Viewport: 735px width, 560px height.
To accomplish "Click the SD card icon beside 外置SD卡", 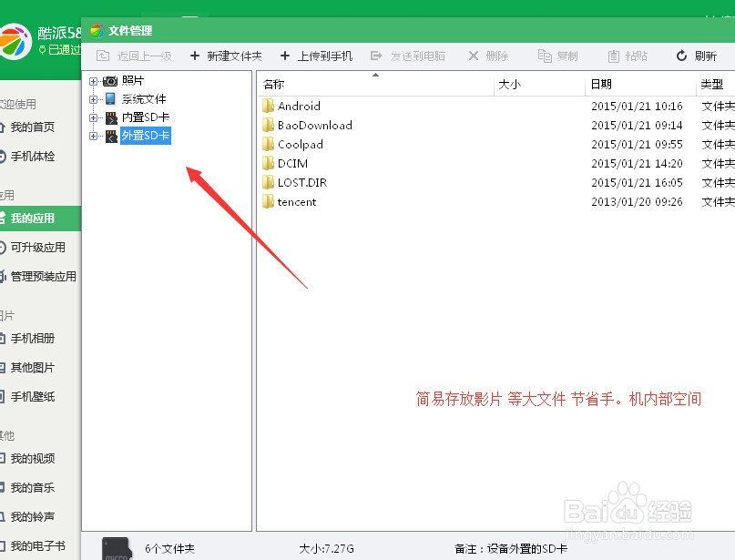I will tap(111, 137).
